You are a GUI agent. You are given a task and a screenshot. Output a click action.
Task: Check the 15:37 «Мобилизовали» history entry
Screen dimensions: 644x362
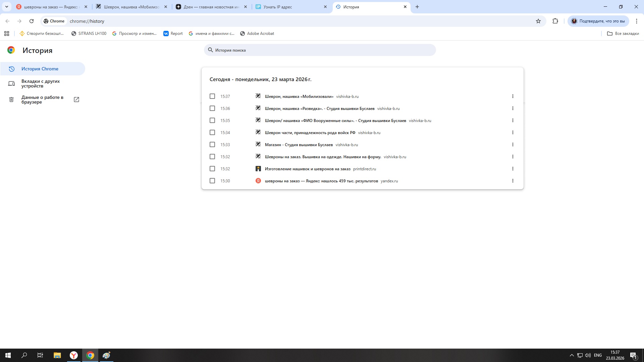click(x=212, y=96)
